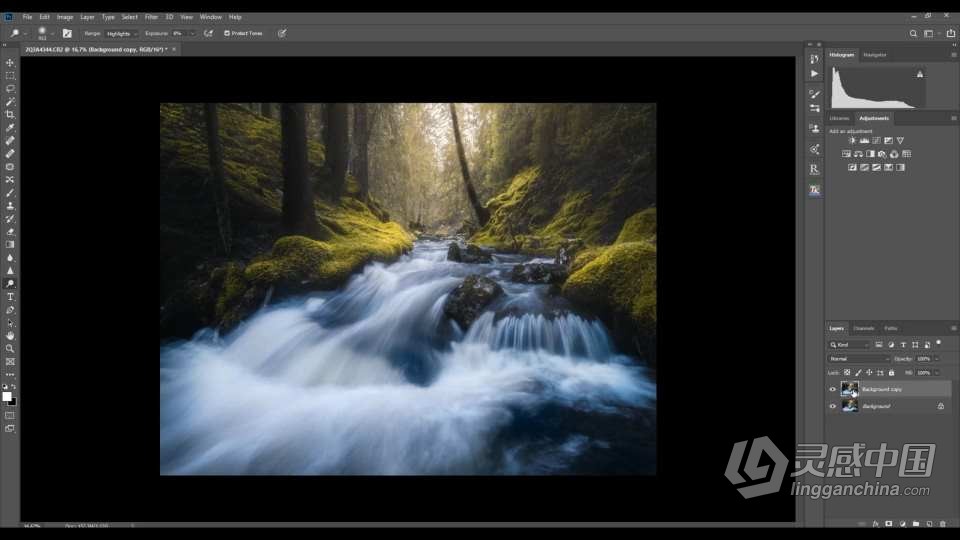The width and height of the screenshot is (960, 540).
Task: Select the Brush tool
Action: 10,193
